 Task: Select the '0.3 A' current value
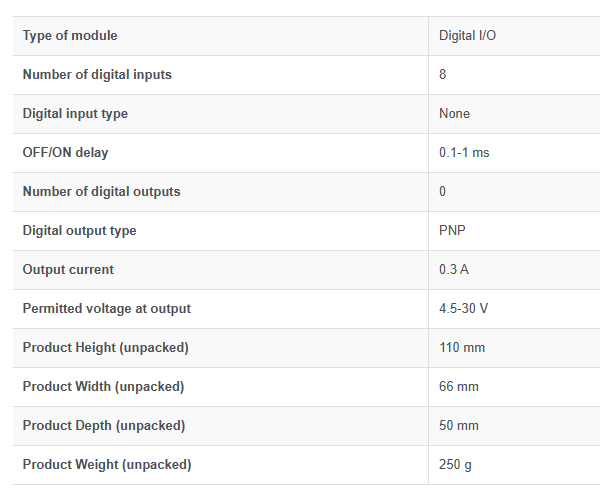click(x=454, y=270)
